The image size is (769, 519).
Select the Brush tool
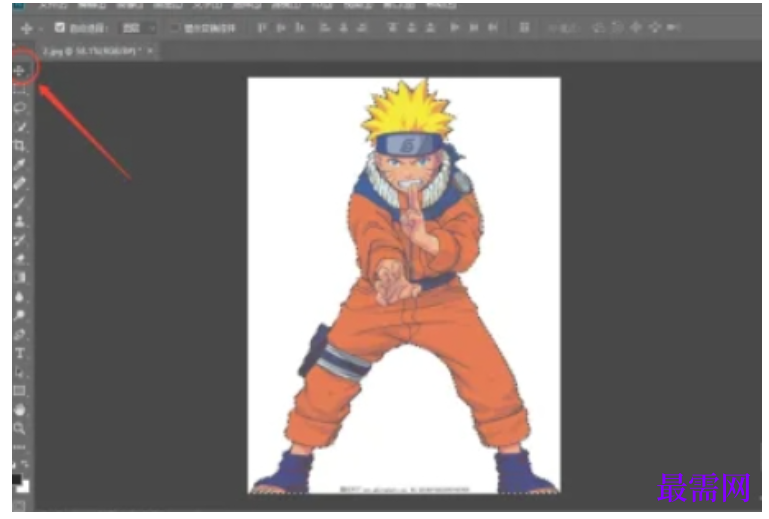click(19, 202)
